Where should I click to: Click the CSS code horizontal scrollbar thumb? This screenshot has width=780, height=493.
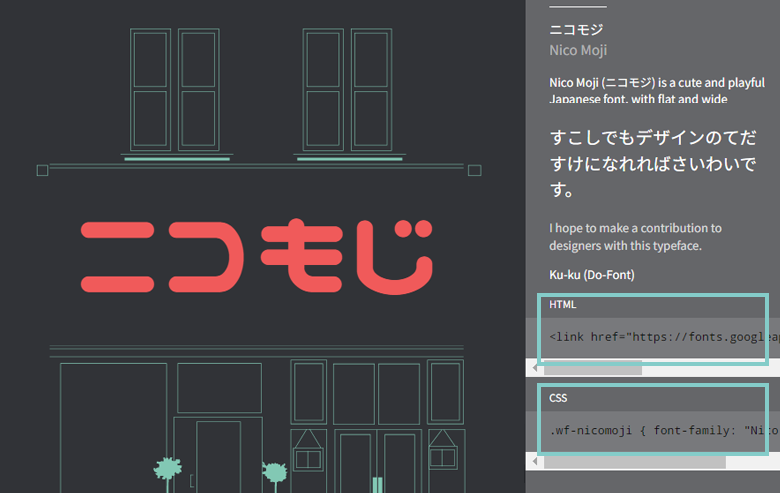(635, 462)
